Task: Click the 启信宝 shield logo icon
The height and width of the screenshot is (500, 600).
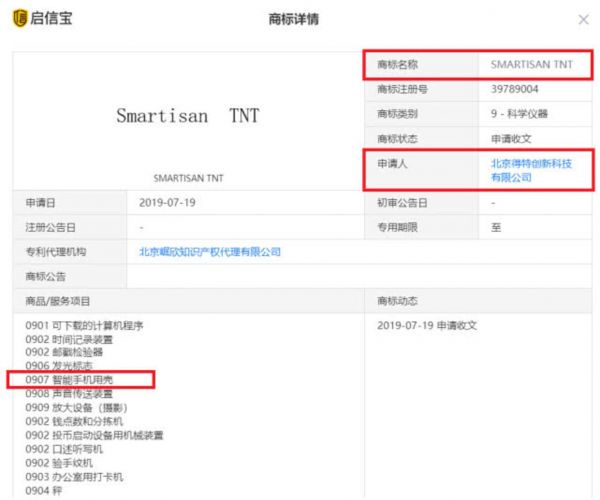Action: tap(20, 18)
